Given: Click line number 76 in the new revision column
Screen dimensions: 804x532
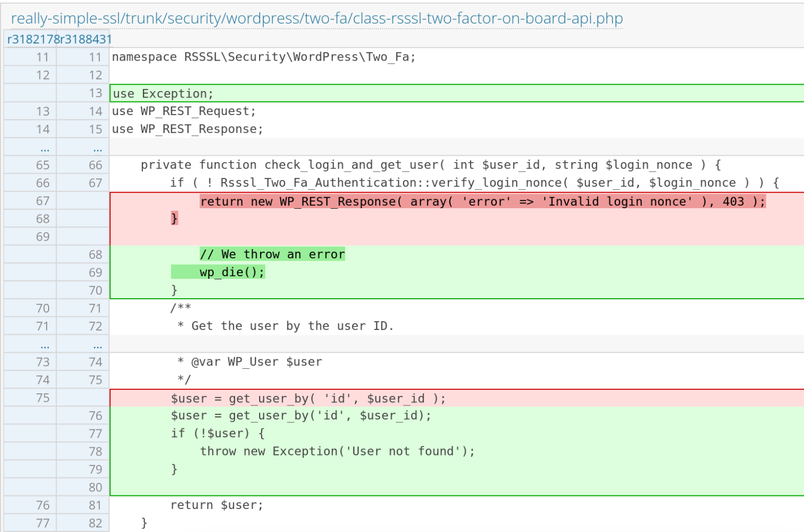Looking at the screenshot, I should tap(95, 415).
